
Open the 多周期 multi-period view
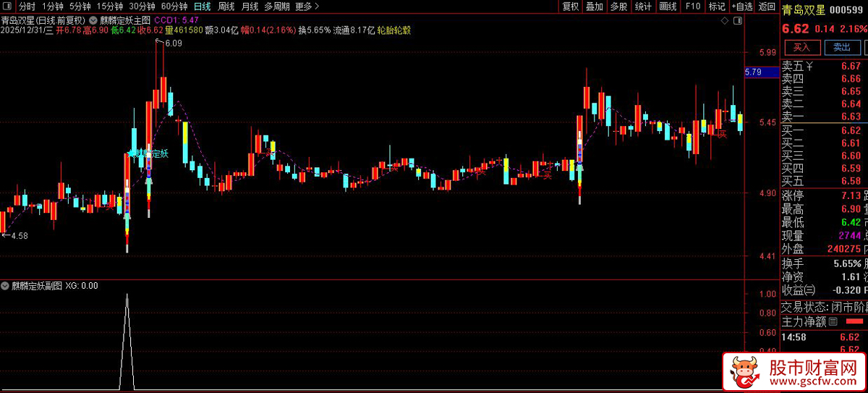point(277,7)
